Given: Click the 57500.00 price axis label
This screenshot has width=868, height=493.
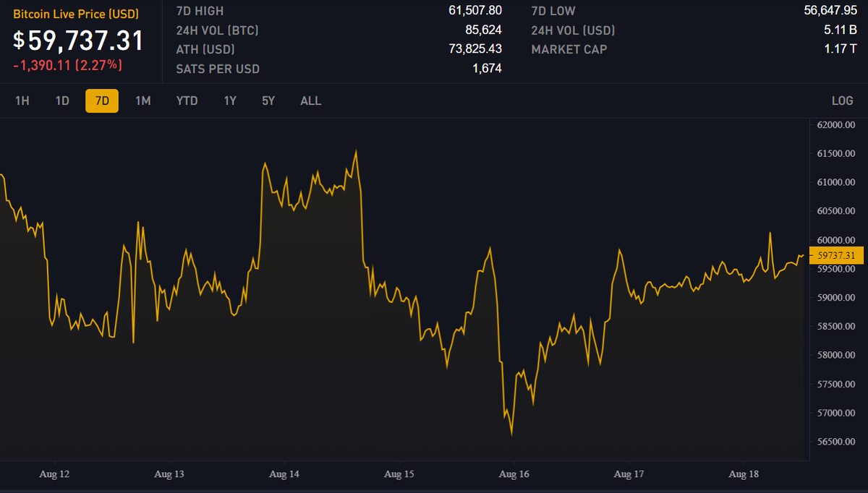Looking at the screenshot, I should 836,385.
